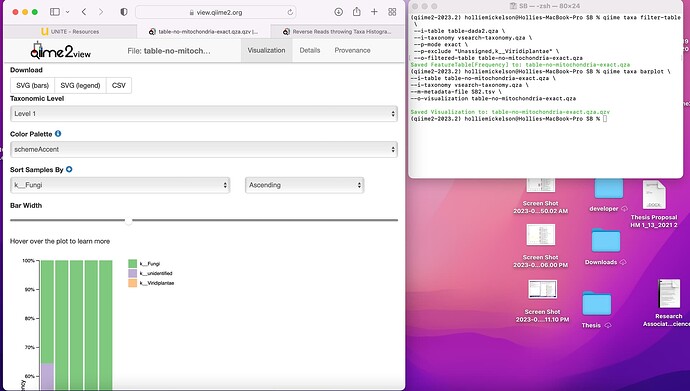Open the developer folder on desktop
The width and height of the screenshot is (690, 391).
[x=609, y=189]
